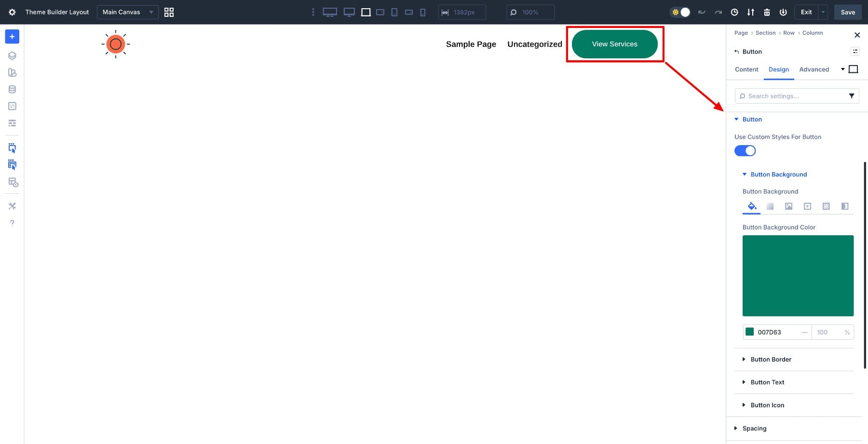This screenshot has width=868, height=444.
Task: Switch to the Content tab
Action: (x=746, y=69)
